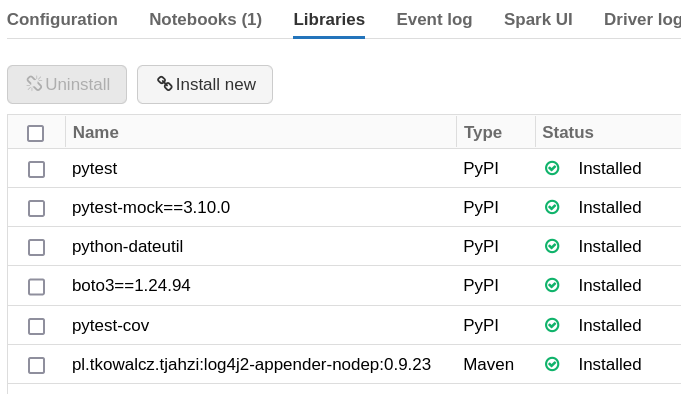Click the broken-link icon in Uninstall

(34, 84)
